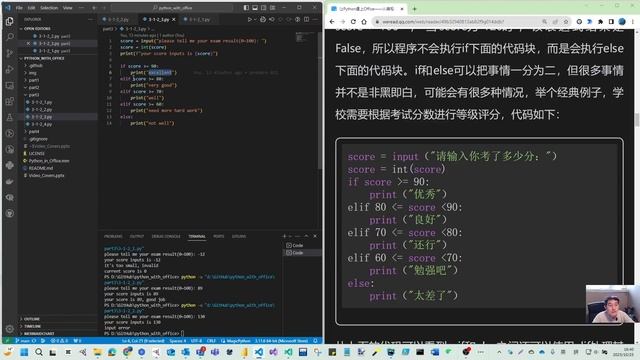Click the Chrome home button

pos(364,22)
